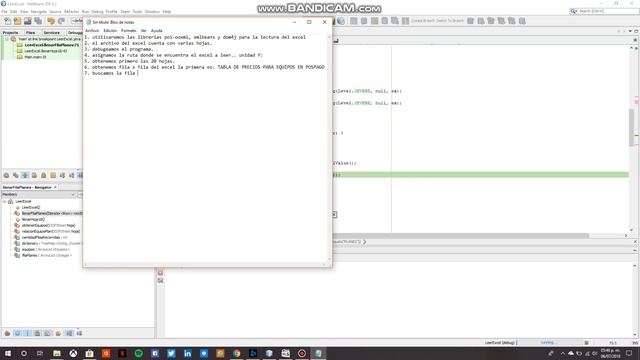The height and width of the screenshot is (360, 640).
Task: Open LinkedIn from the taskbar
Action: 187,353
